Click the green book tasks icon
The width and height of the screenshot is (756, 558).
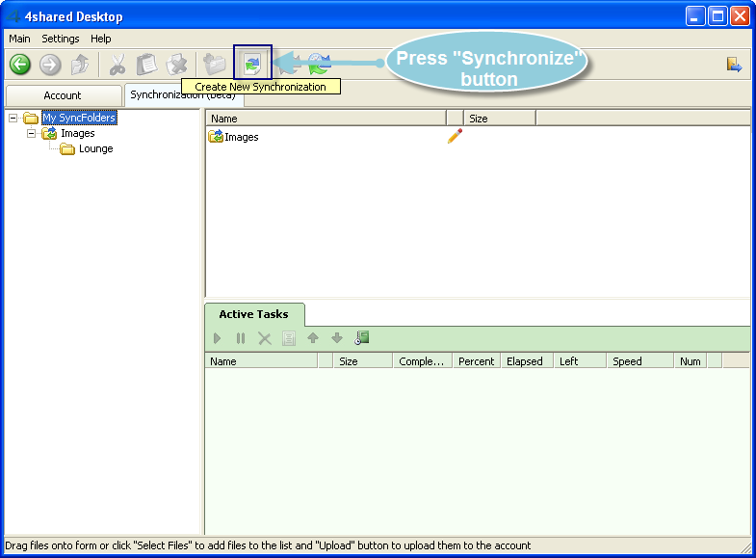pyautogui.click(x=361, y=337)
